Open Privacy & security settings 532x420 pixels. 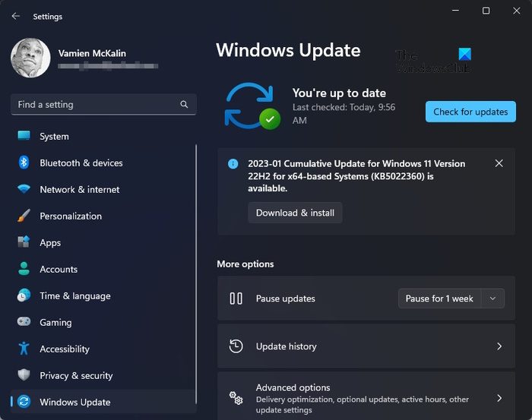(x=103, y=376)
